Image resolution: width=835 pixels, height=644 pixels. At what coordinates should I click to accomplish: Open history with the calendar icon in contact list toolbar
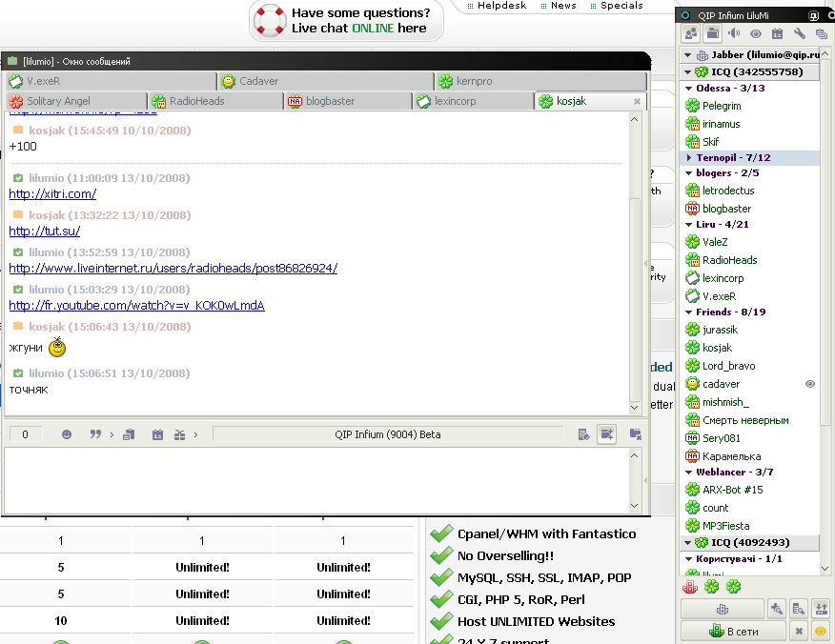(x=778, y=34)
